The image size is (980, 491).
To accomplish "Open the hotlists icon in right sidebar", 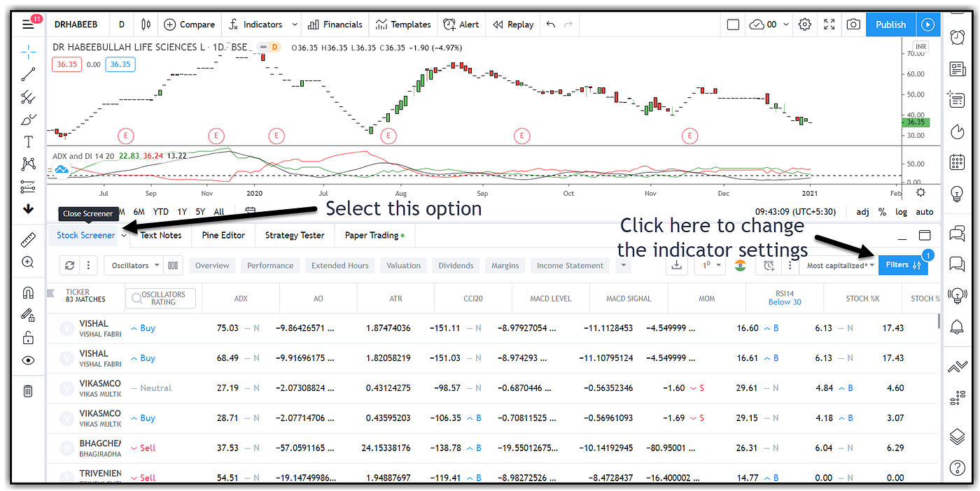I will pos(957,131).
